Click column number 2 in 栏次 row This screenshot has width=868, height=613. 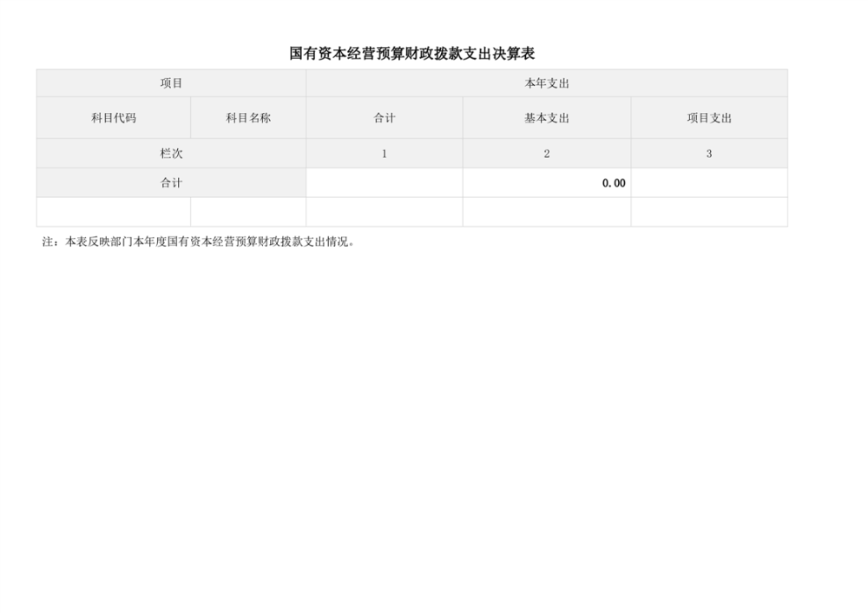click(546, 154)
